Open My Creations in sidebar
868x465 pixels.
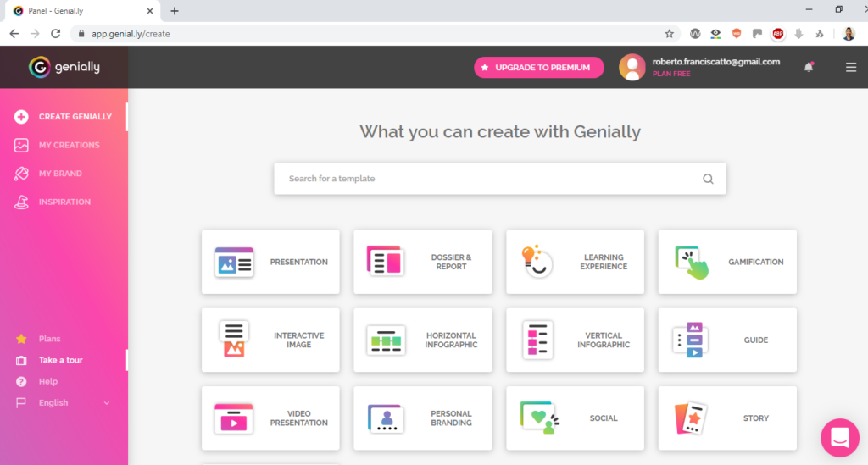click(64, 145)
